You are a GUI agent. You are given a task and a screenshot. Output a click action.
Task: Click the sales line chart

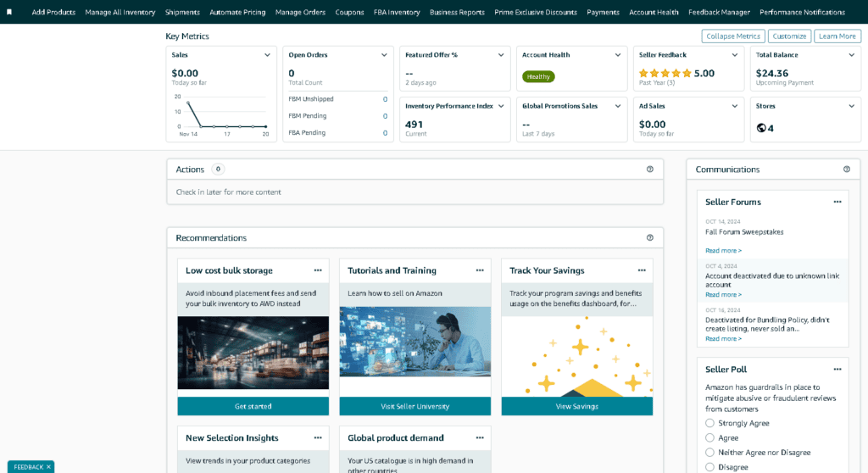pyautogui.click(x=221, y=114)
